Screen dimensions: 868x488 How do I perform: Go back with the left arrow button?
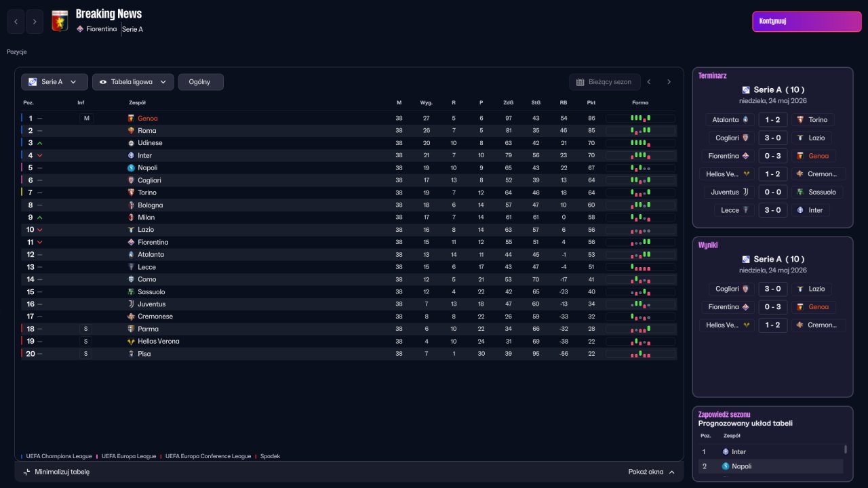click(x=16, y=22)
